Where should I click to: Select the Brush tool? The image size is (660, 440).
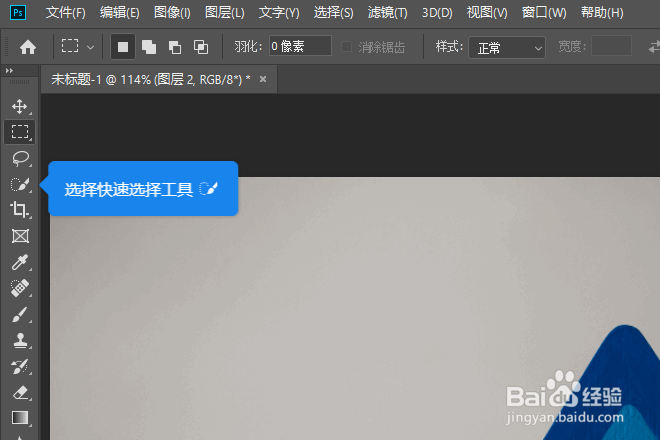tap(19, 314)
